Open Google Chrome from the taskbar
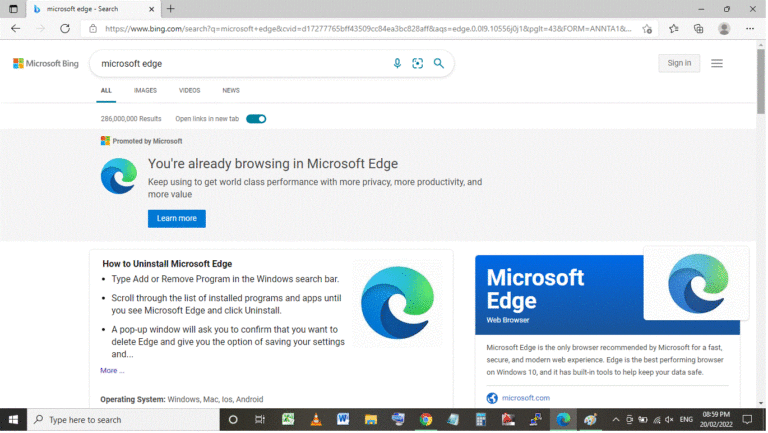768x433 pixels. [x=426, y=420]
